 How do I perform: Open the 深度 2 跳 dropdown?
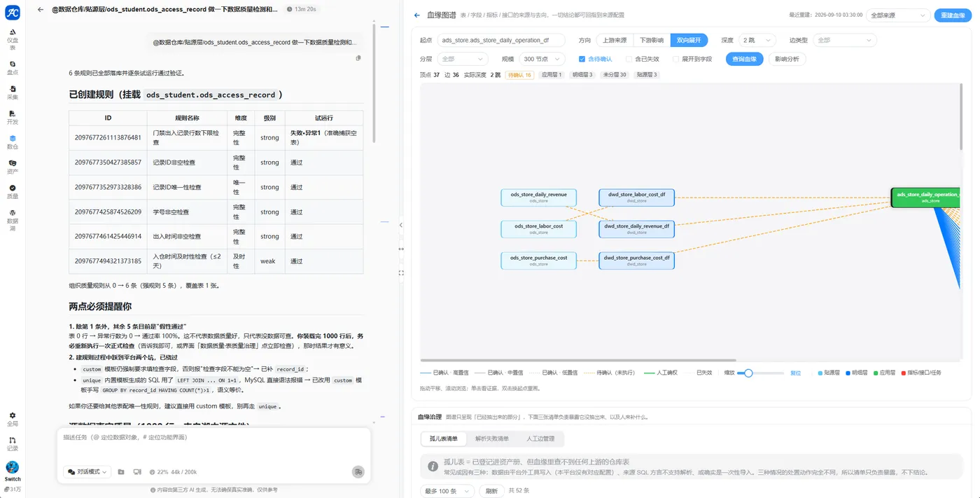coord(757,40)
